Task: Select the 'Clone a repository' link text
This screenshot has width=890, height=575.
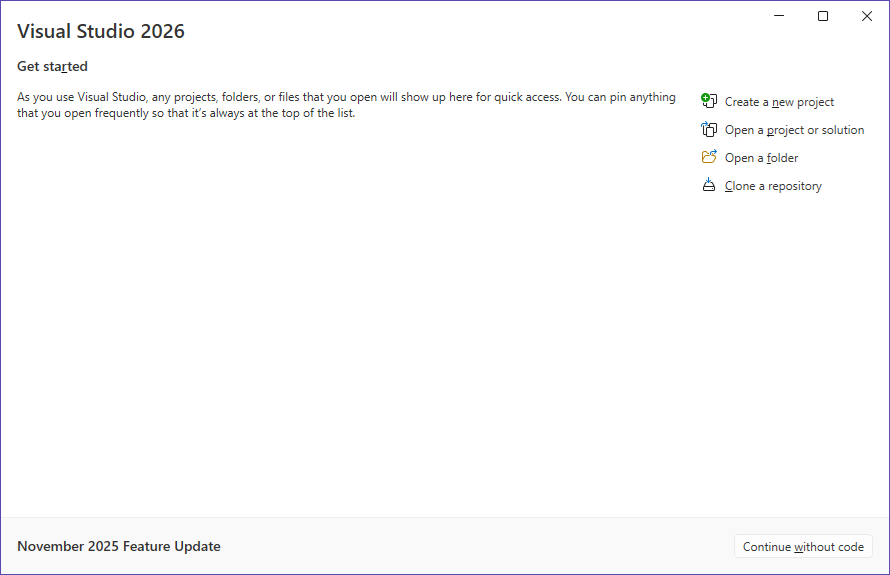Action: pyautogui.click(x=773, y=186)
